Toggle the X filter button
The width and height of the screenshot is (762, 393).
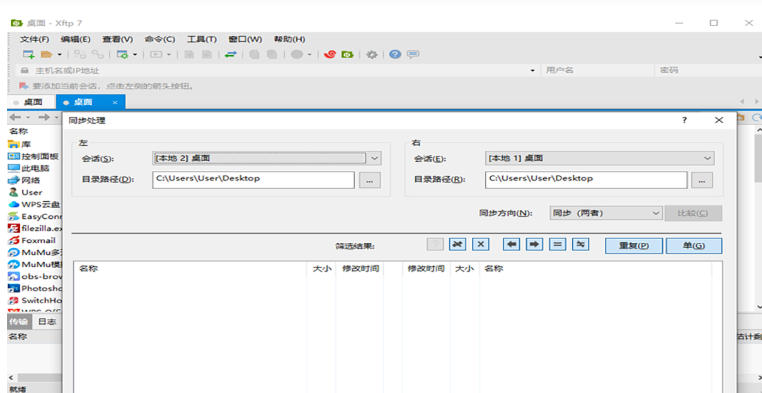tap(481, 244)
